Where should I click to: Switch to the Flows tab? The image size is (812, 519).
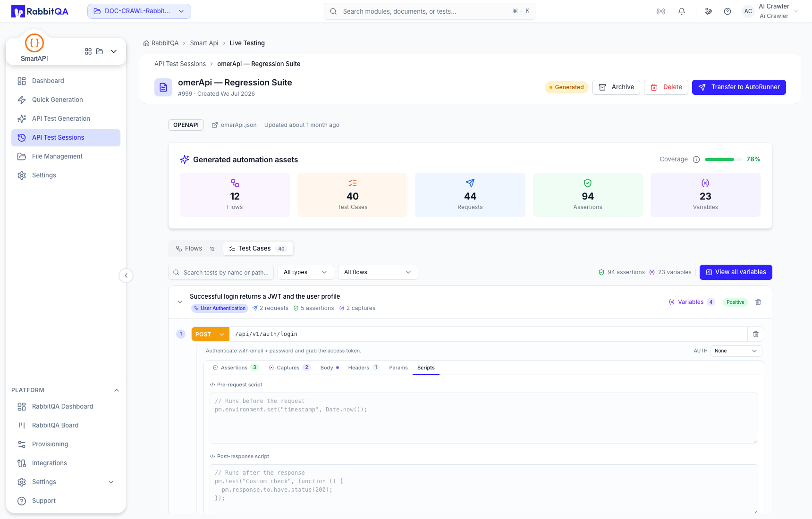point(195,249)
